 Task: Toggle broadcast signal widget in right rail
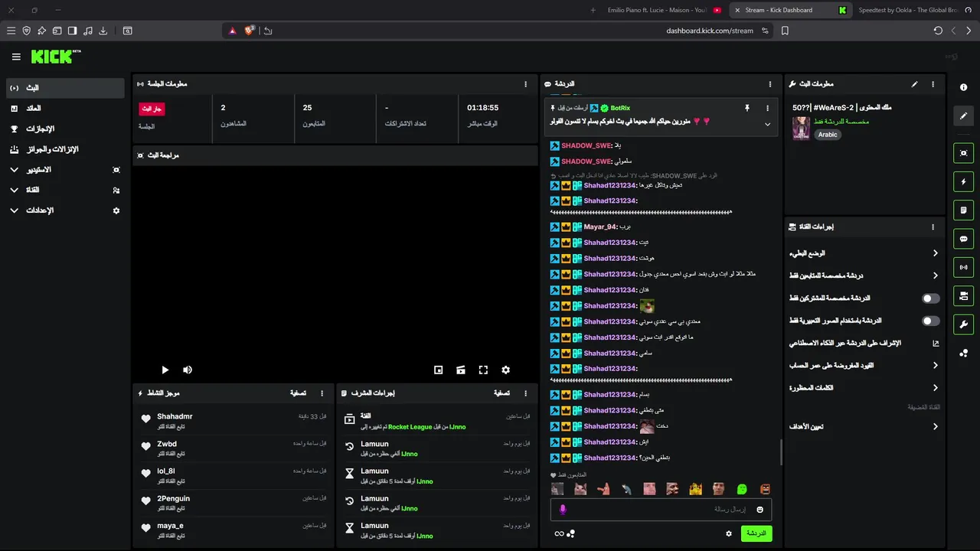click(963, 267)
